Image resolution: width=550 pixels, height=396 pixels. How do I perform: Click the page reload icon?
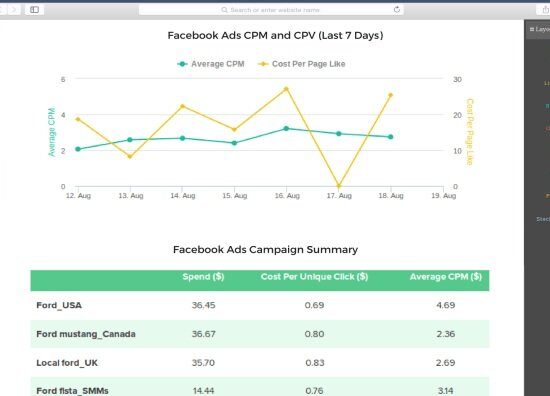397,9
